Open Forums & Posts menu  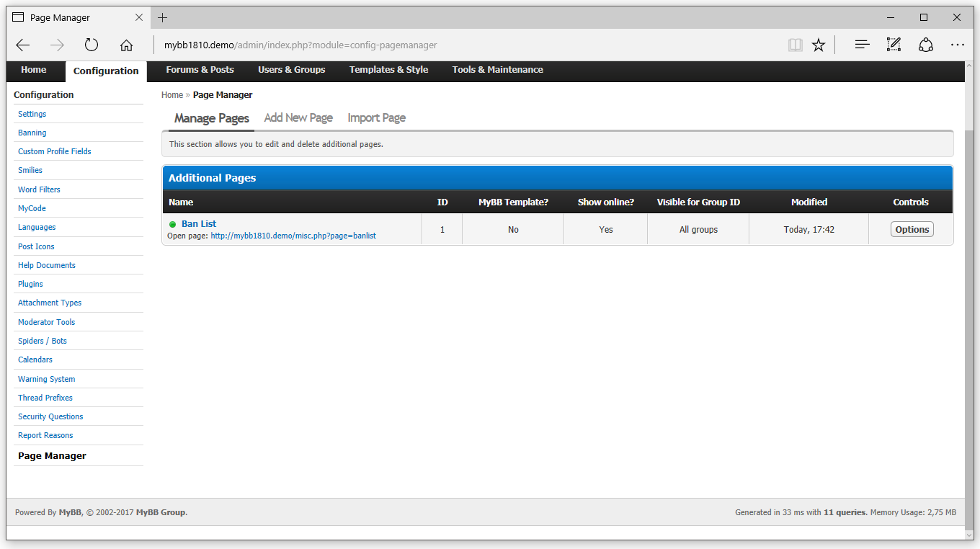coord(200,70)
